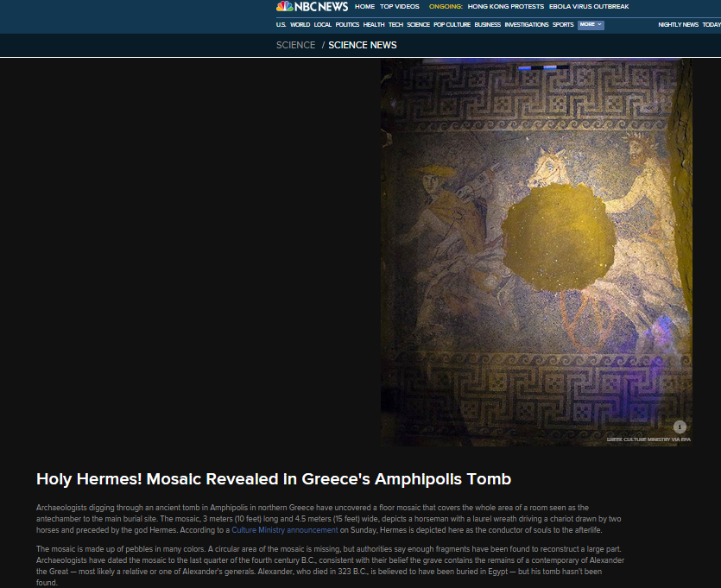
Task: Click the SCIENCE breadcrumb link
Action: pos(295,45)
